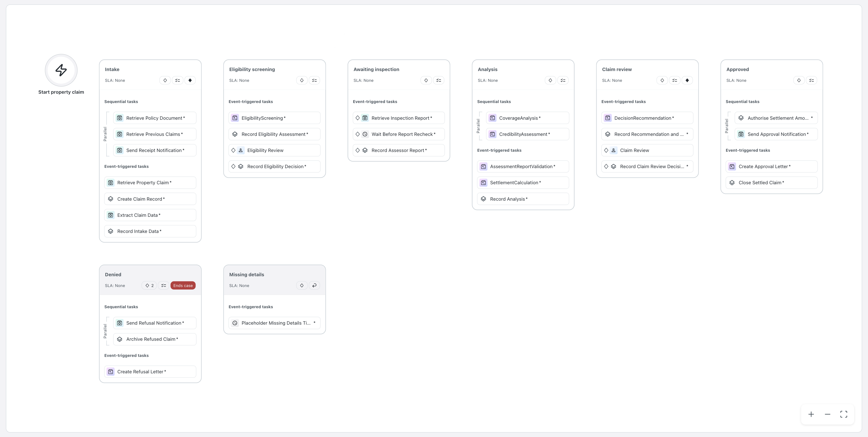
Task: Select Record Assessor Report task
Action: click(x=399, y=150)
